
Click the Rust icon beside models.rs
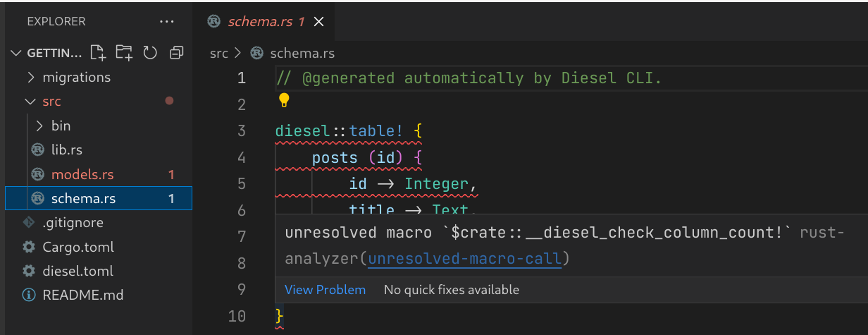click(x=38, y=174)
